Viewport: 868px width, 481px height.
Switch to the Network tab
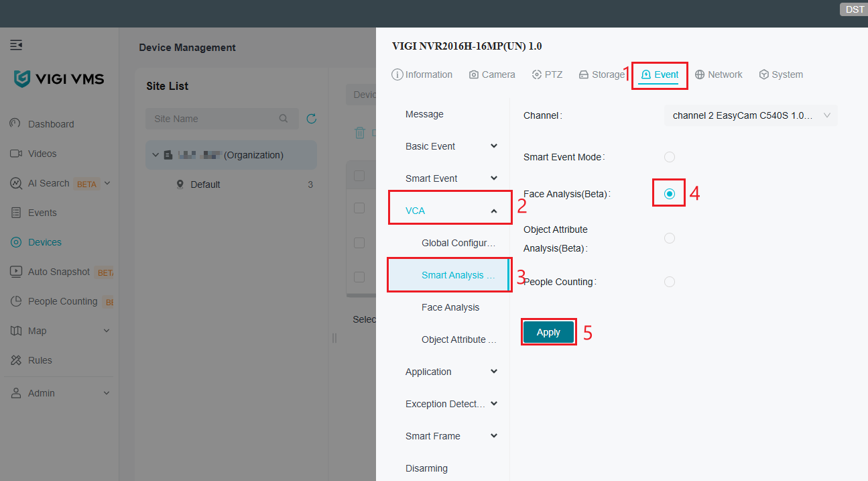[719, 74]
